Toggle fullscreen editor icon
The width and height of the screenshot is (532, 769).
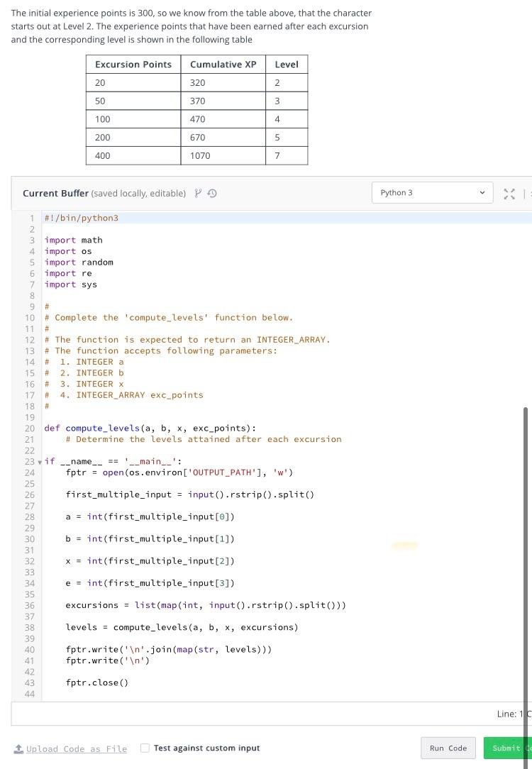[x=509, y=193]
